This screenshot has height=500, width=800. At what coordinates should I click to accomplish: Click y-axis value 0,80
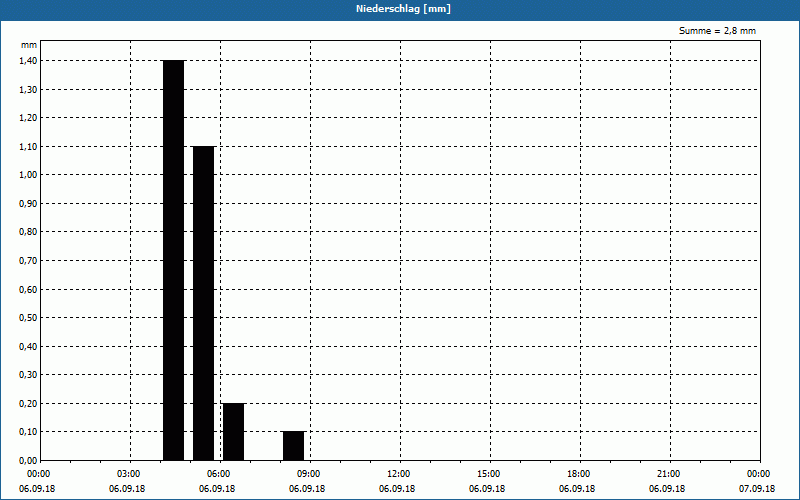click(x=29, y=232)
